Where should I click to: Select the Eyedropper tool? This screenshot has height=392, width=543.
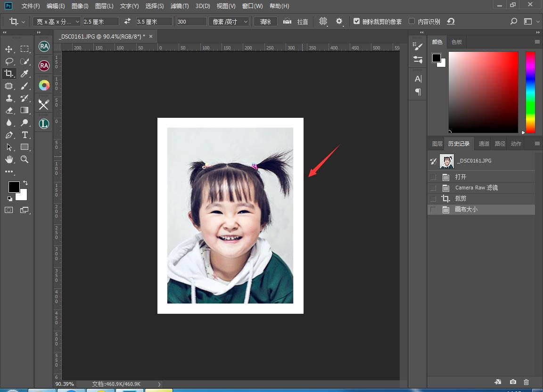[x=25, y=73]
